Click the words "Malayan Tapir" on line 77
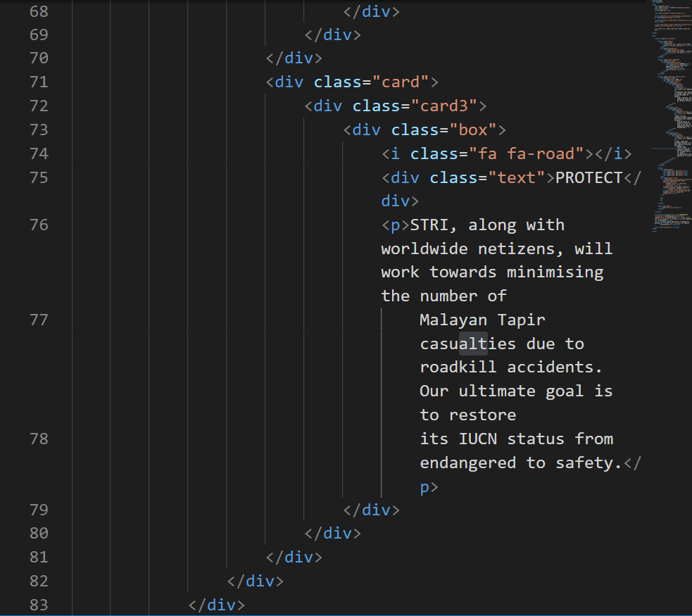This screenshot has height=616, width=692. pyautogui.click(x=483, y=320)
